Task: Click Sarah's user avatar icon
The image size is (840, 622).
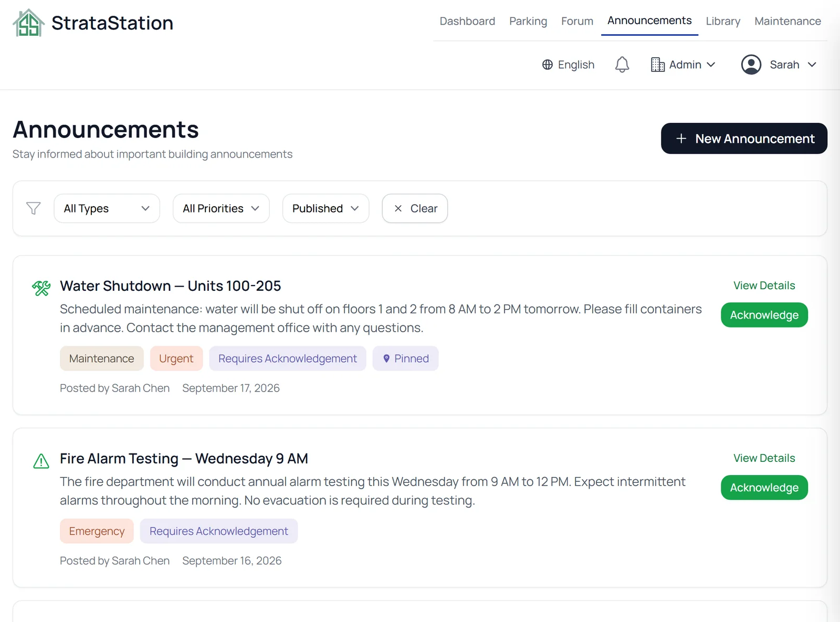Action: [x=751, y=65]
